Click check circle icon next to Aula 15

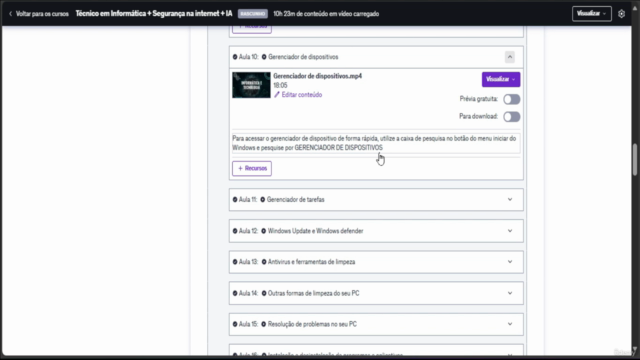(x=235, y=324)
